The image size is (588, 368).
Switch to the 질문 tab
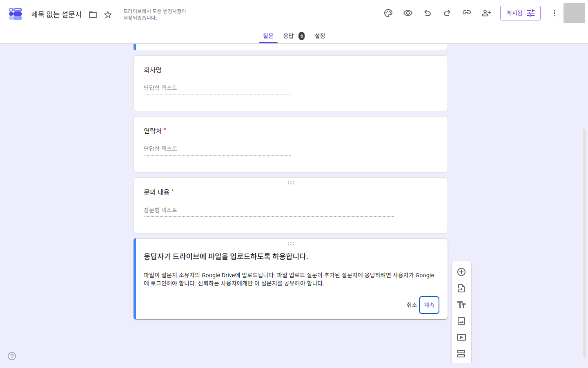pos(268,36)
